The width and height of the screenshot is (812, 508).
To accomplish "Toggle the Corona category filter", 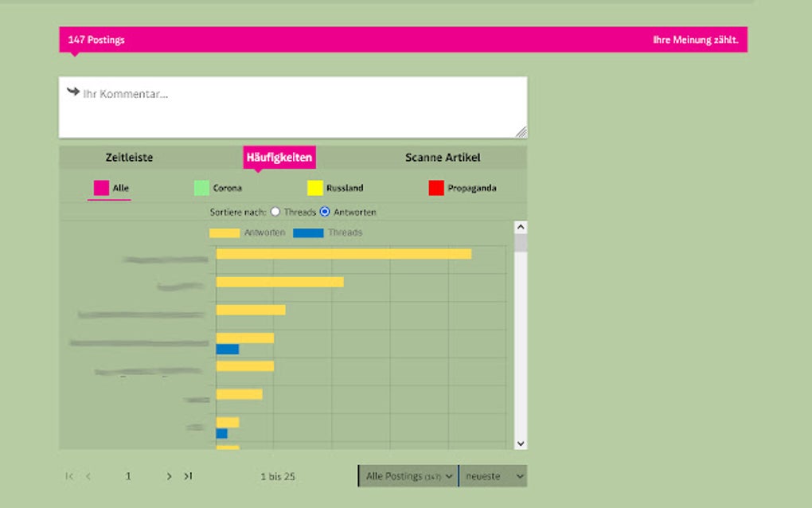I will click(x=199, y=187).
